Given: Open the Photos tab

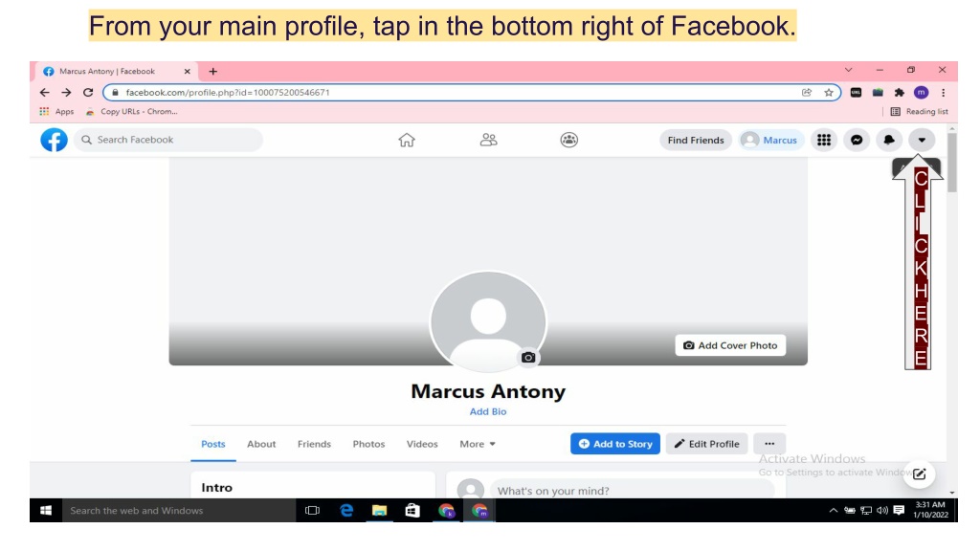Looking at the screenshot, I should point(368,444).
